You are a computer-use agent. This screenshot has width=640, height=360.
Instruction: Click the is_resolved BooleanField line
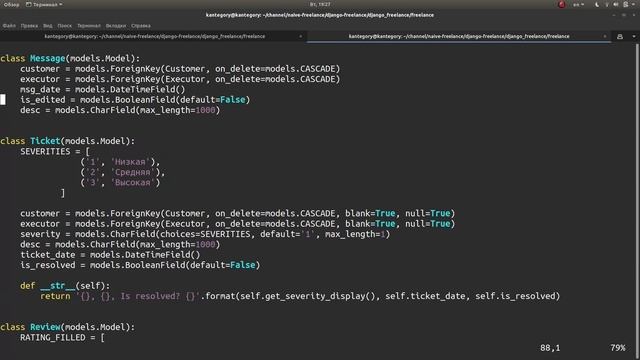140,265
